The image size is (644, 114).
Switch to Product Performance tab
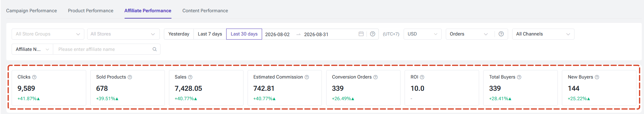(x=91, y=11)
